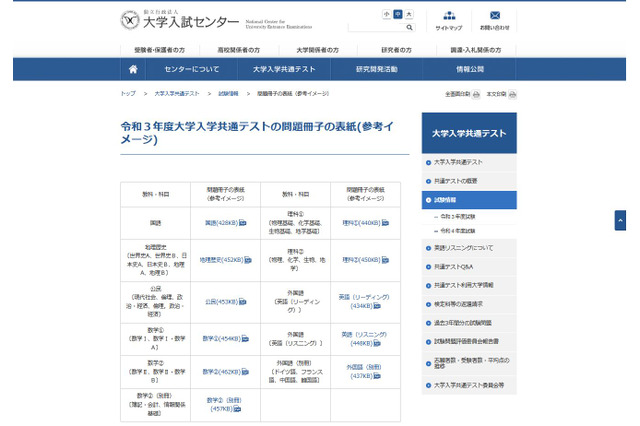This screenshot has height=426, width=640.
Task: Open sidebar 試験問題評価委員会報告書
Action: (x=469, y=342)
